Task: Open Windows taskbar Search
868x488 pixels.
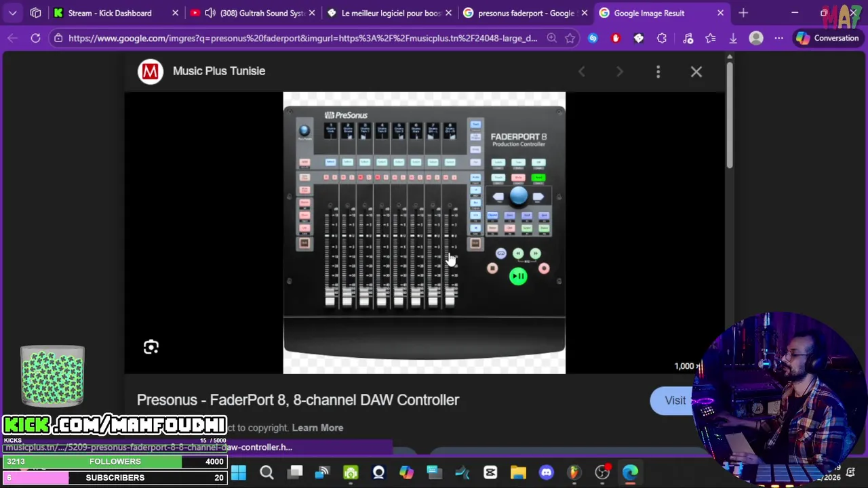Action: click(x=267, y=472)
